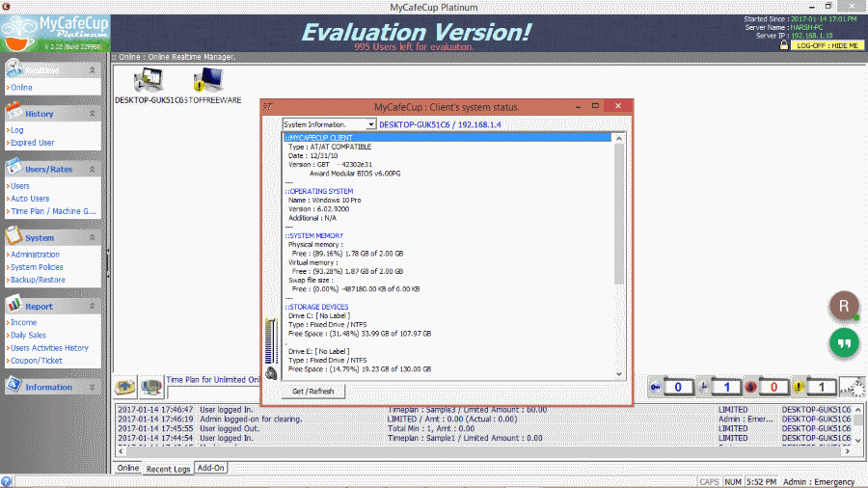This screenshot has height=488, width=868.
Task: Collapse the System sidebar section
Action: click(x=93, y=237)
